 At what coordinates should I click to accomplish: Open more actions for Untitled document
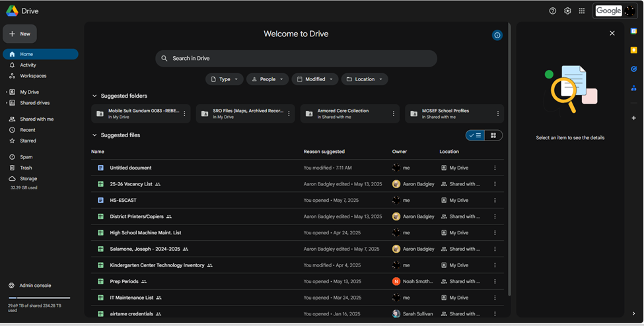495,168
